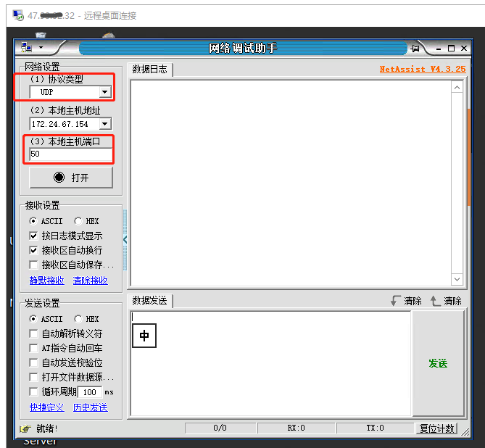Screen dimensions: 485x448
Task: Toggle 按日志模式显示 checkbox
Action: [x=33, y=236]
